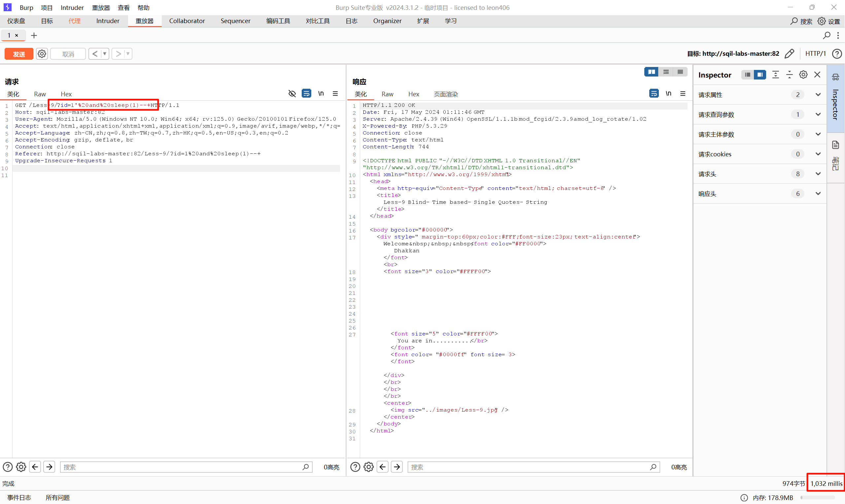Toggle response \n newline display
845x504 pixels.
point(668,93)
